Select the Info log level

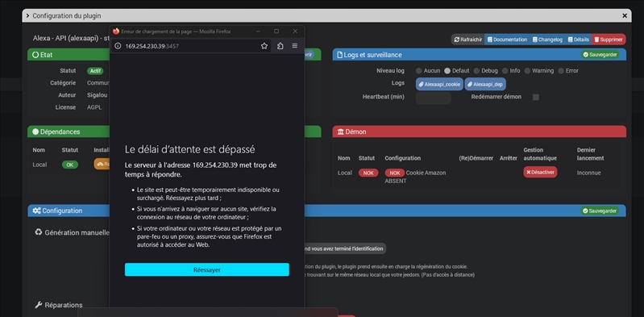(x=505, y=71)
